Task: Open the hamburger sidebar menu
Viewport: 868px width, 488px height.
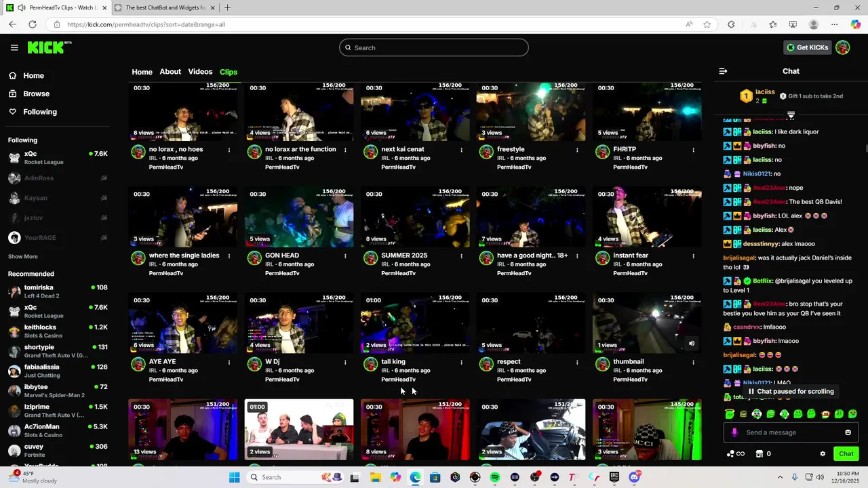Action: pos(14,47)
